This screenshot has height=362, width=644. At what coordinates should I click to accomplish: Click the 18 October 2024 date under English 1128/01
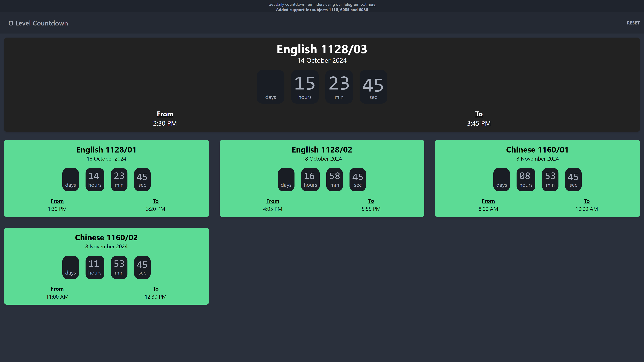point(106,159)
